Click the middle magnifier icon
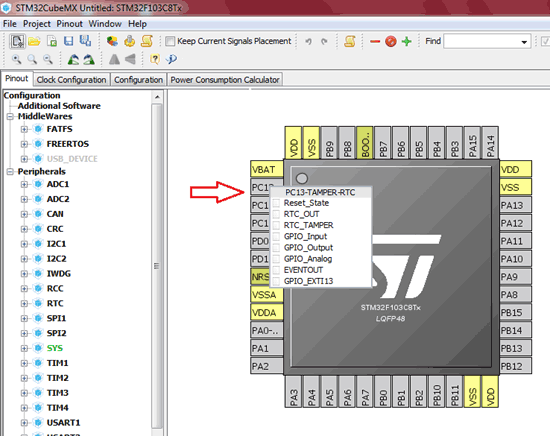550x436 pixels. pos(32,59)
